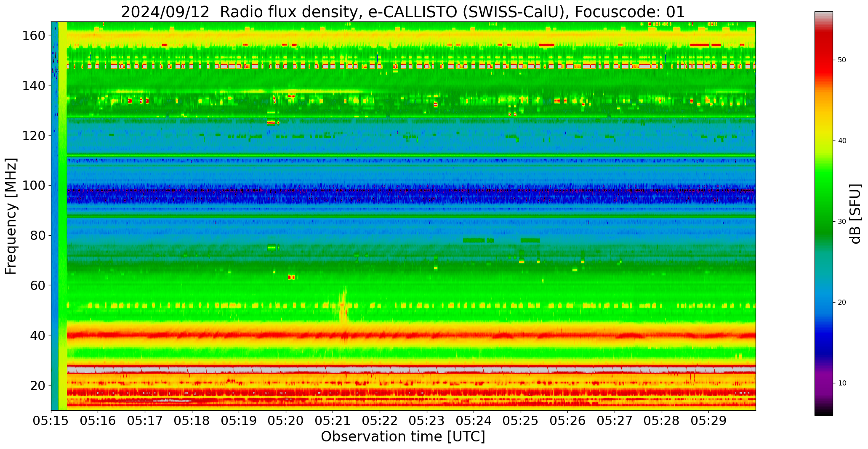Select the 05:29 time tick label
The height and width of the screenshot is (449, 868).
click(708, 421)
